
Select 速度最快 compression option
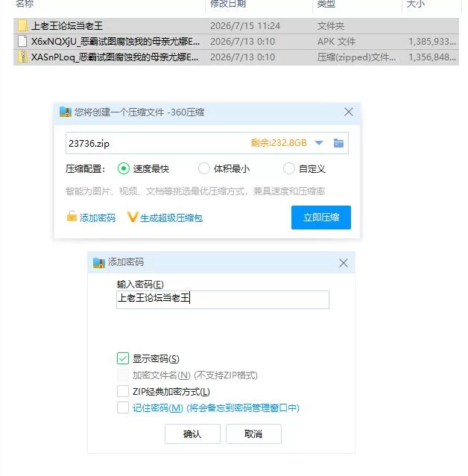click(x=124, y=168)
